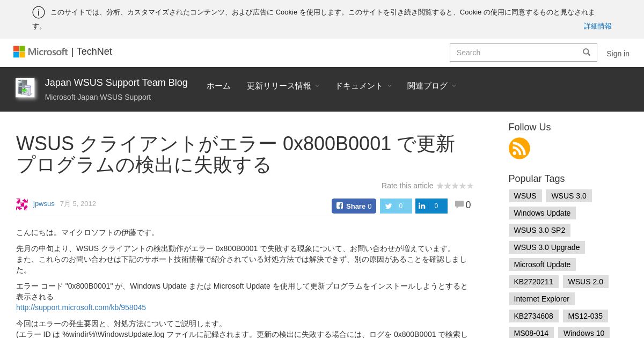Expand 関連ブログ menu
This screenshot has height=338, width=644.
coord(431,86)
